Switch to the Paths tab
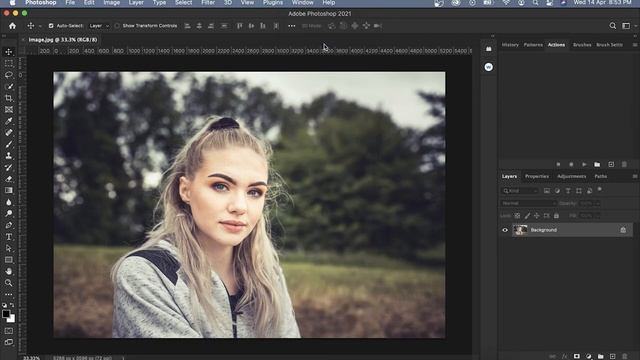Image resolution: width=640 pixels, height=360 pixels. (601, 176)
